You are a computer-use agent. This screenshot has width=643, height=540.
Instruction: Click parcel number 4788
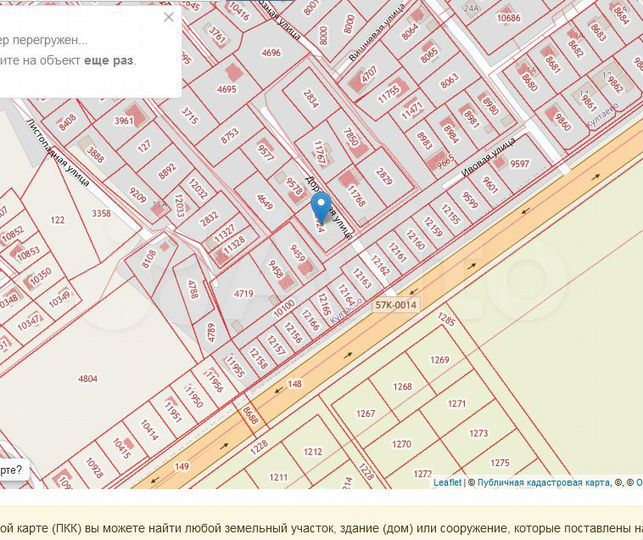point(193,289)
